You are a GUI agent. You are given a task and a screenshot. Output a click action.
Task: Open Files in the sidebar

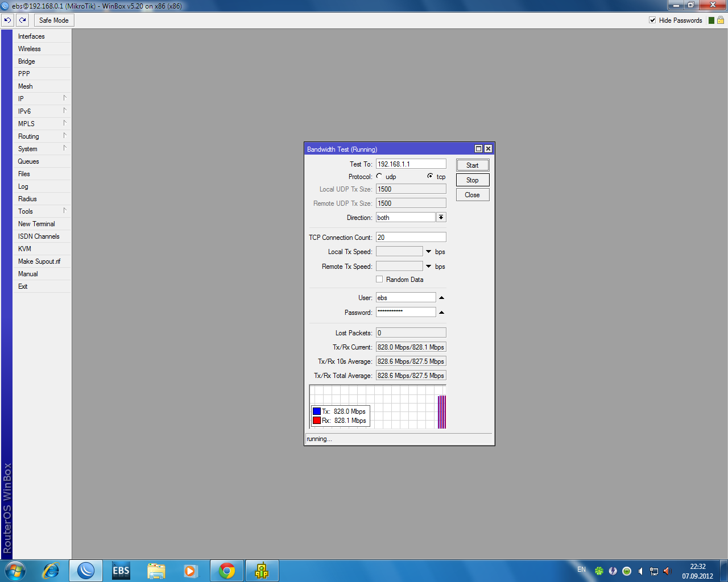click(x=42, y=174)
